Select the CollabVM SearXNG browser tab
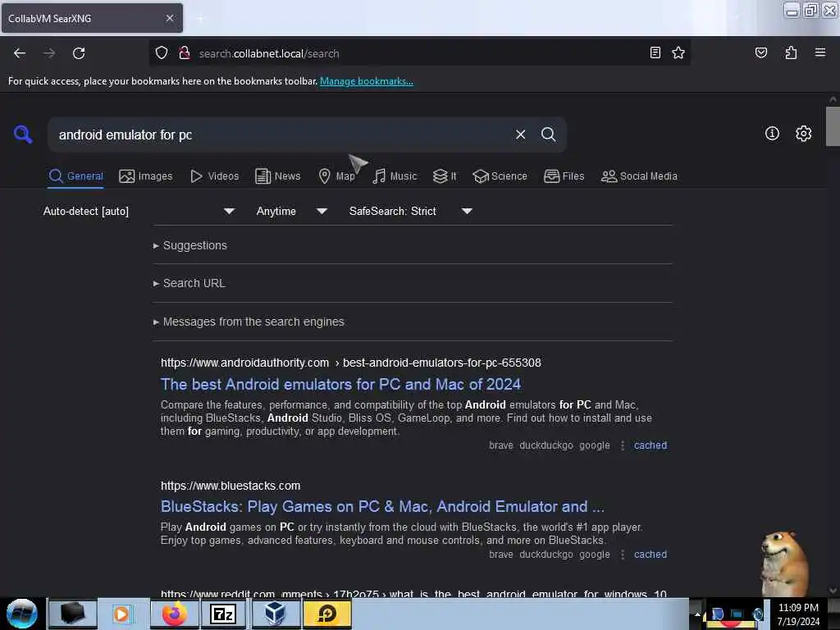 pyautogui.click(x=92, y=18)
